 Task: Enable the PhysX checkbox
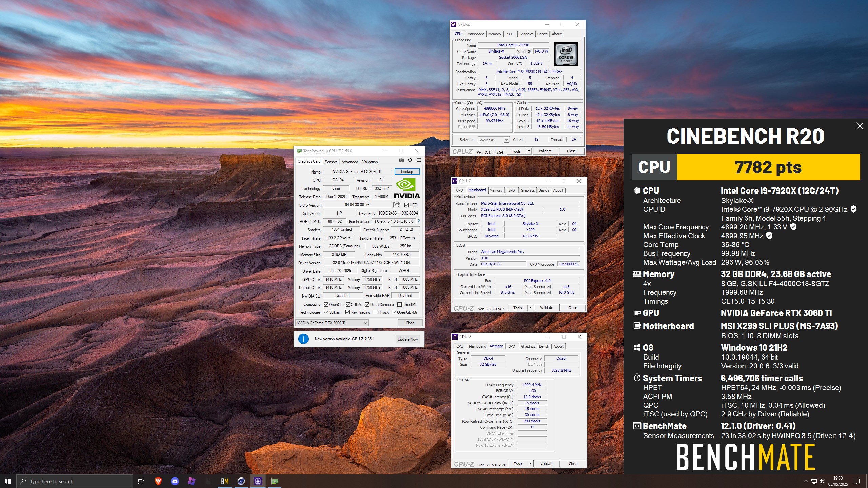click(x=375, y=312)
